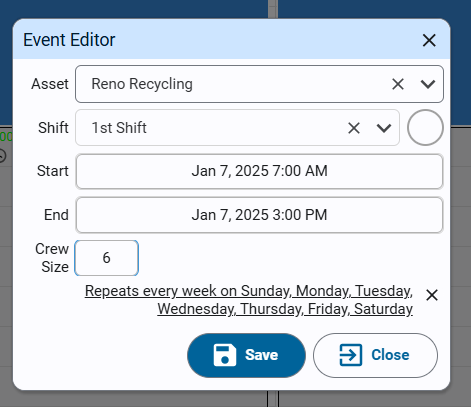The image size is (471, 407).
Task: Open the weekly repeat rule link
Action: coord(249,300)
